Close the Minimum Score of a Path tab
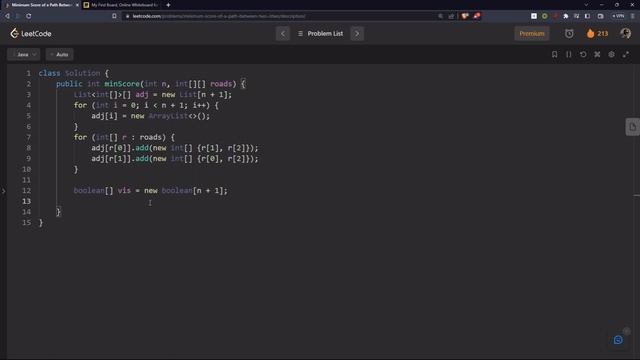 point(77,5)
